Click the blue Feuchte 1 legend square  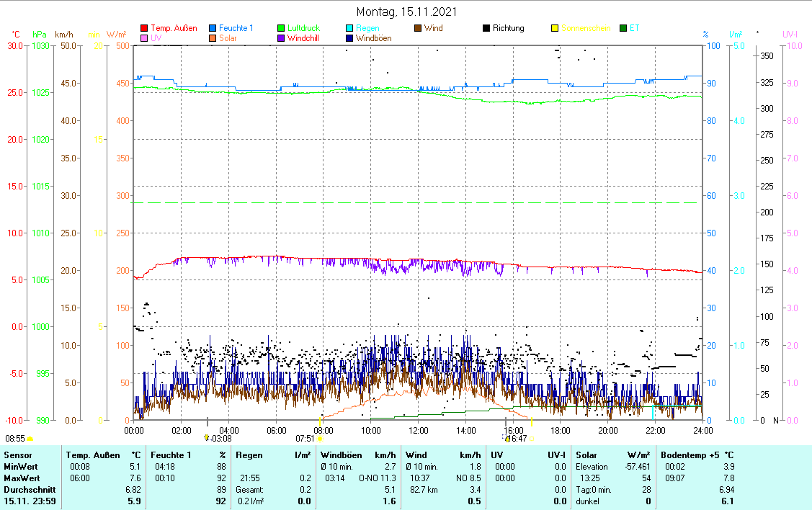click(x=213, y=29)
